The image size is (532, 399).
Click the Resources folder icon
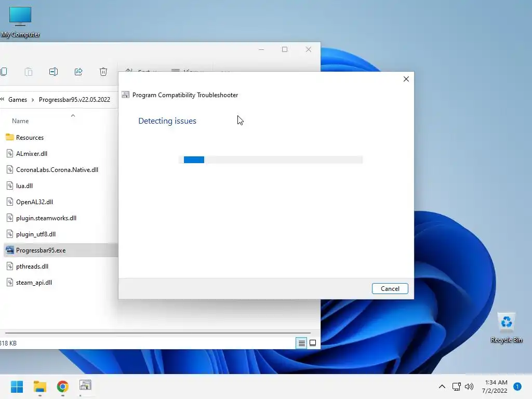pyautogui.click(x=10, y=137)
